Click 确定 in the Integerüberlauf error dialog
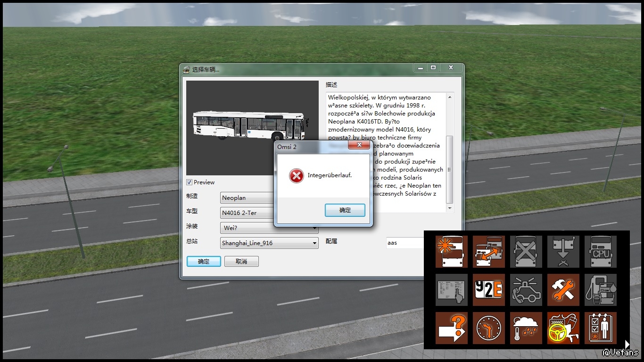 click(345, 210)
